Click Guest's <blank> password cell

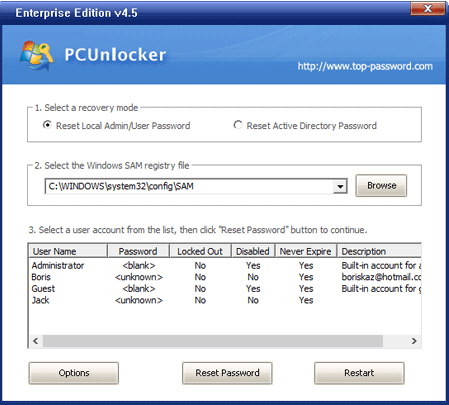139,289
